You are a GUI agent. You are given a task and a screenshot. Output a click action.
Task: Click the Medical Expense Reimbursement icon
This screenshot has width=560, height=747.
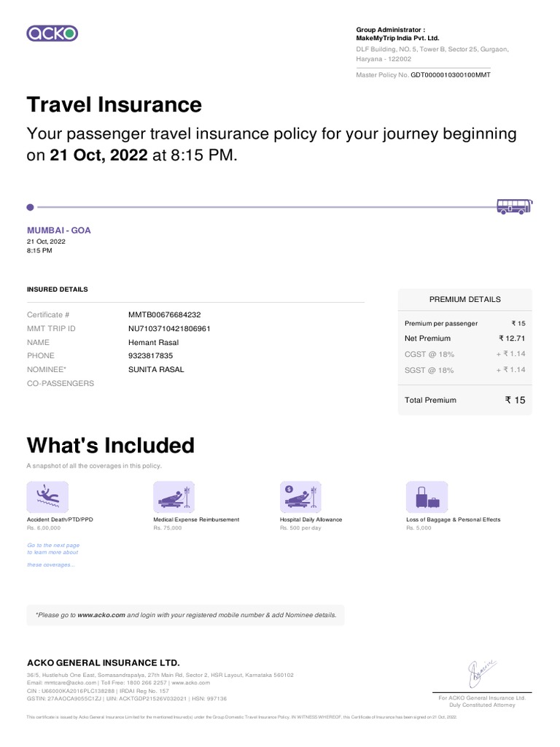click(x=174, y=497)
